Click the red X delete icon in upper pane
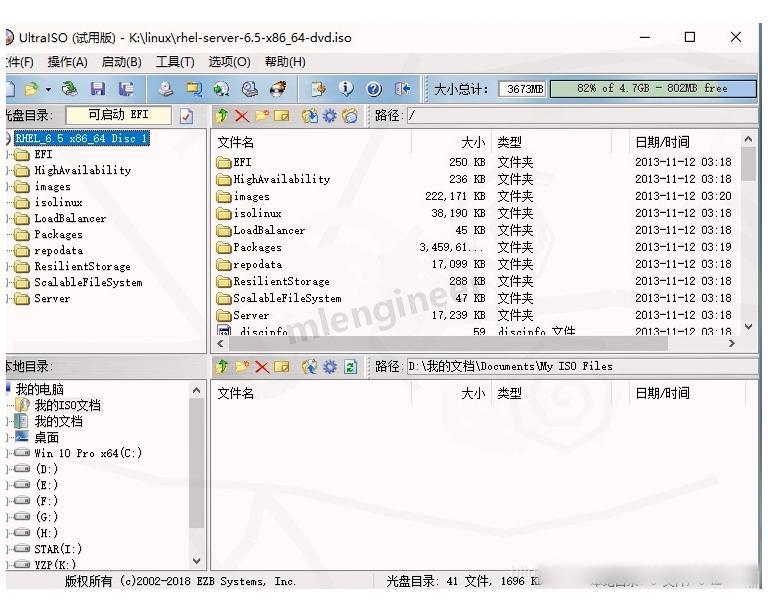768x612 pixels. click(x=242, y=116)
